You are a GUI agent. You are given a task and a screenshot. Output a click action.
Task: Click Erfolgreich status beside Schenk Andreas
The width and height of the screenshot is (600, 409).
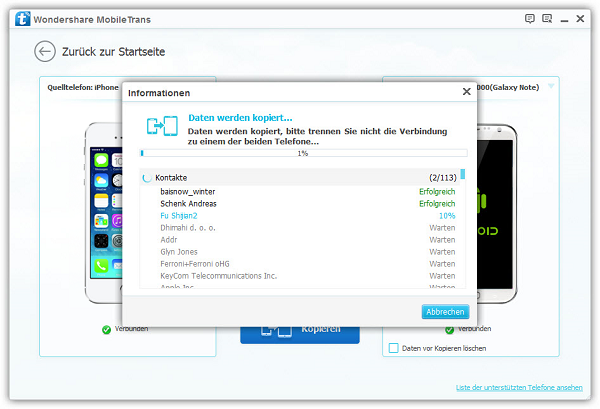tap(437, 204)
